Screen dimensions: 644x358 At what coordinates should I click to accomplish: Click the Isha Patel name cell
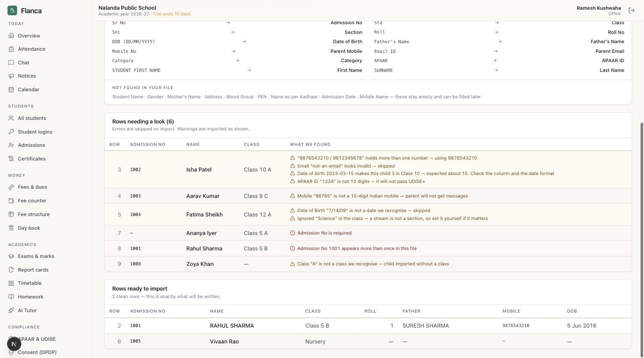pyautogui.click(x=199, y=170)
